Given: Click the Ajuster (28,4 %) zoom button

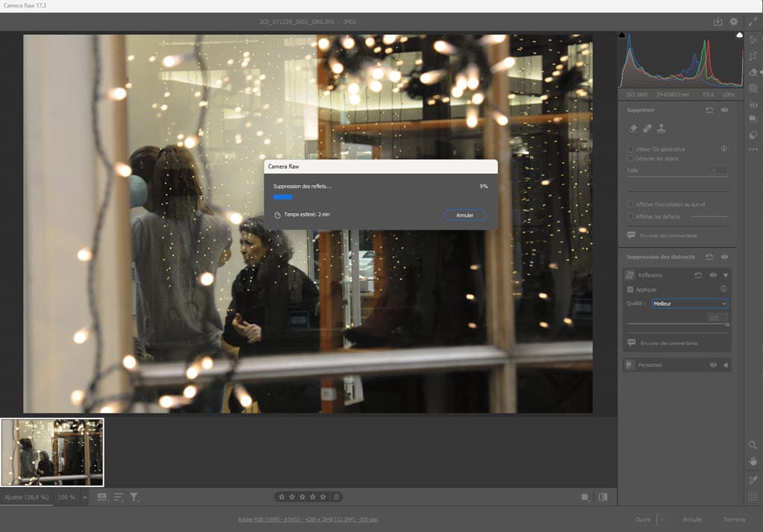Looking at the screenshot, I should pyautogui.click(x=26, y=497).
